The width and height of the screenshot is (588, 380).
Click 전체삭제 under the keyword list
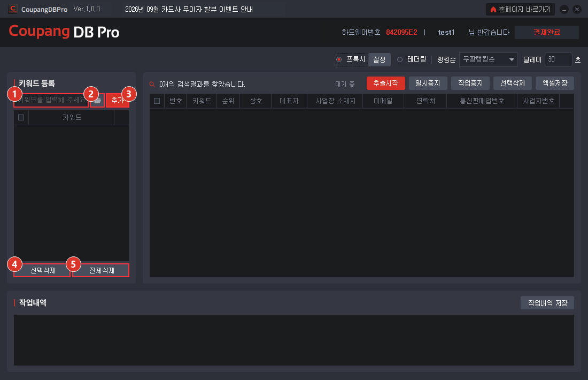(100, 270)
